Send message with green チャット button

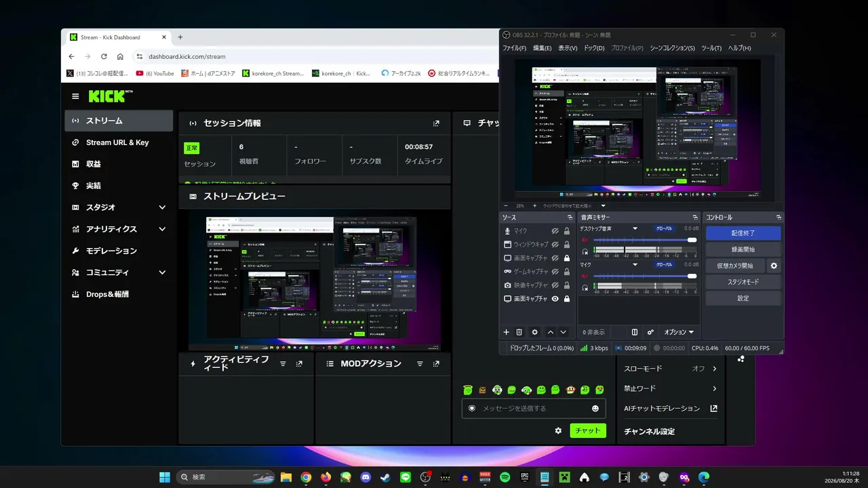pyautogui.click(x=588, y=430)
